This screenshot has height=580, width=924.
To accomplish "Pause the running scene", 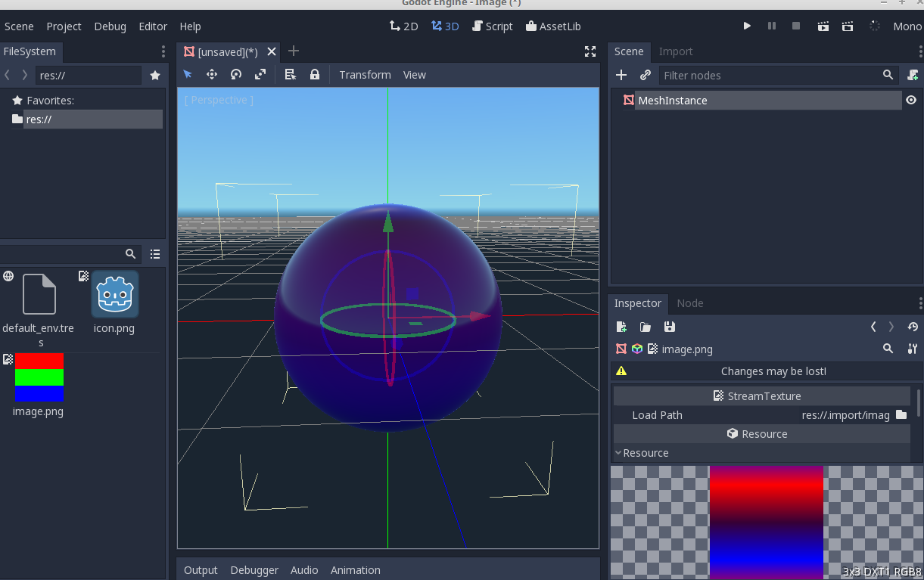I will (772, 26).
